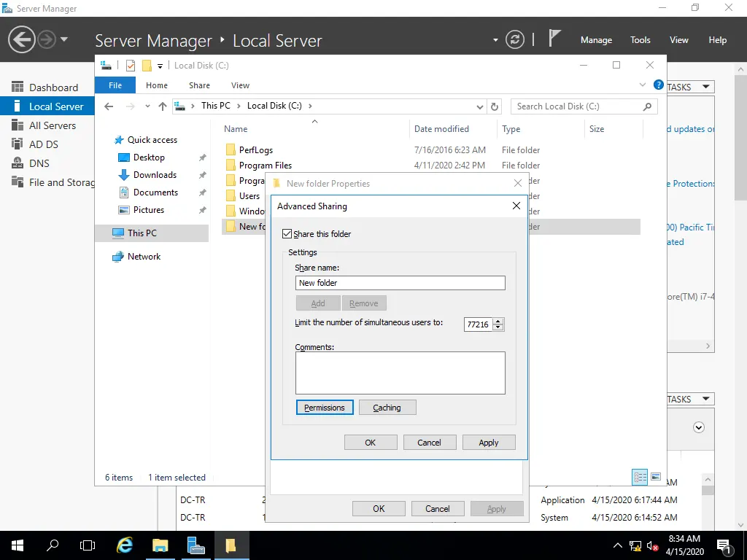Click the Permissions button

tap(325, 408)
